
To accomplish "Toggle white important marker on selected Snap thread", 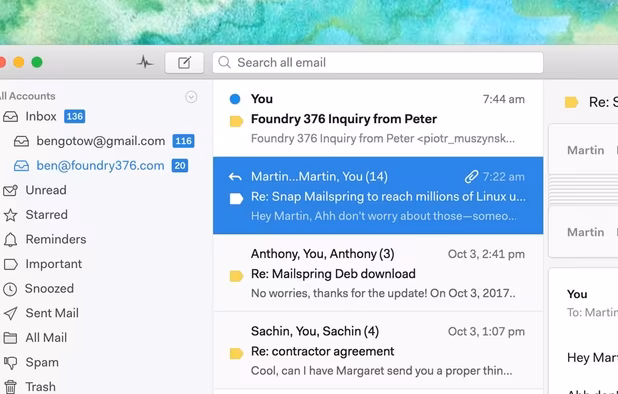I will point(236,199).
